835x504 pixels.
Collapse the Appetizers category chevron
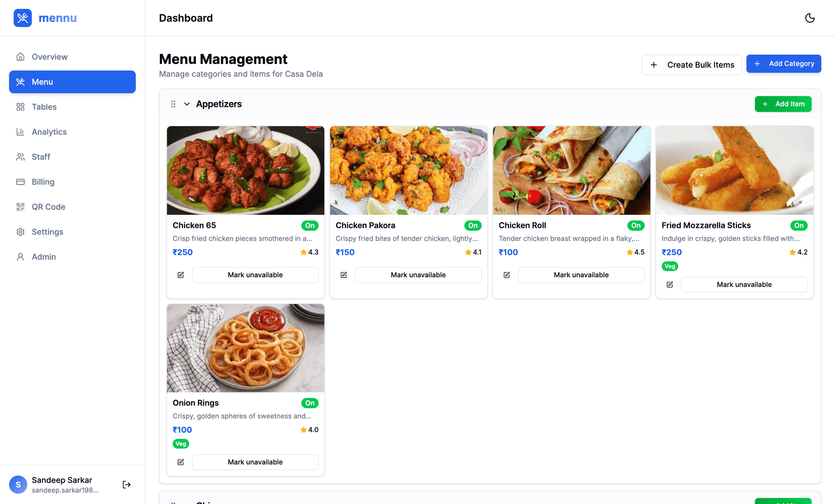point(187,104)
